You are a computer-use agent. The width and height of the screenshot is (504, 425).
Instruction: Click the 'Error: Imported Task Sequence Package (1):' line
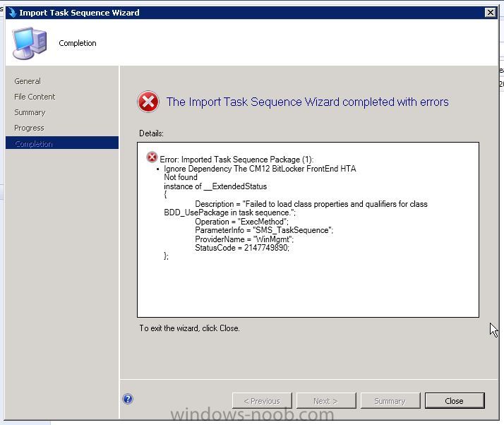point(236,160)
